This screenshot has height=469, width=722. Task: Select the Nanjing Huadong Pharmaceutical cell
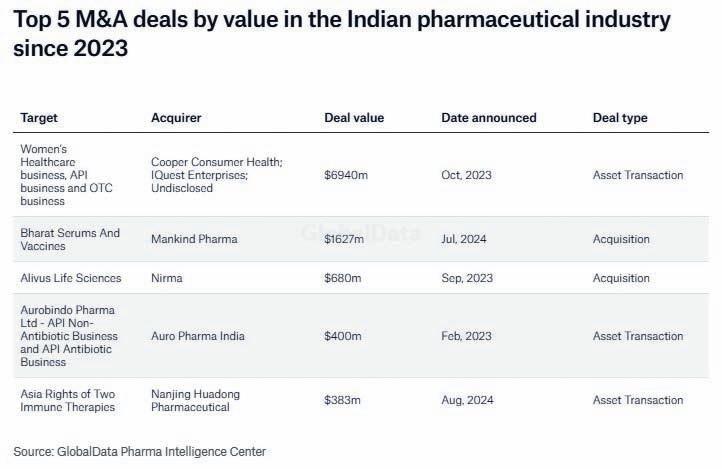195,400
